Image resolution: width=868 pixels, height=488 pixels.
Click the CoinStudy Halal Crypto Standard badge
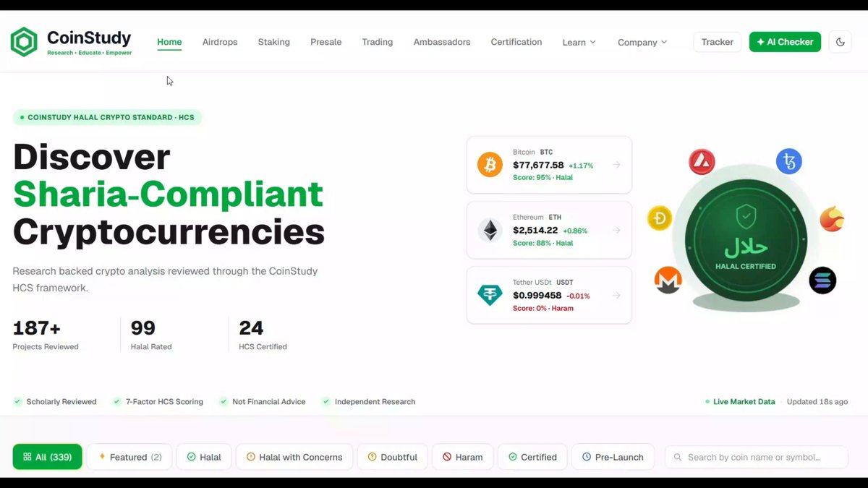click(x=108, y=117)
